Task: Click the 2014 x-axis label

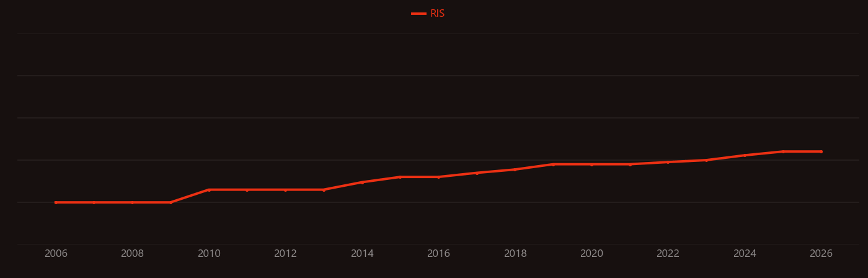Action: [x=362, y=254]
